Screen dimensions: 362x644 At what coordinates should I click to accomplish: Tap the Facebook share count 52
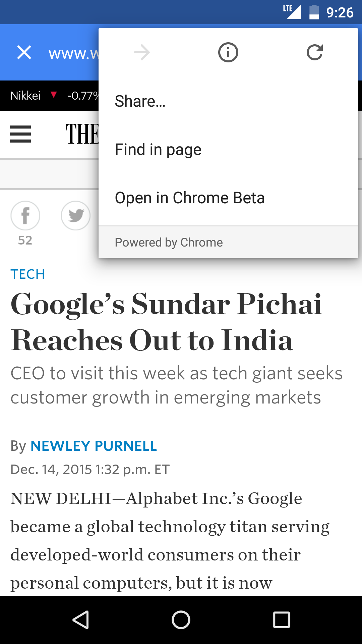click(x=25, y=240)
